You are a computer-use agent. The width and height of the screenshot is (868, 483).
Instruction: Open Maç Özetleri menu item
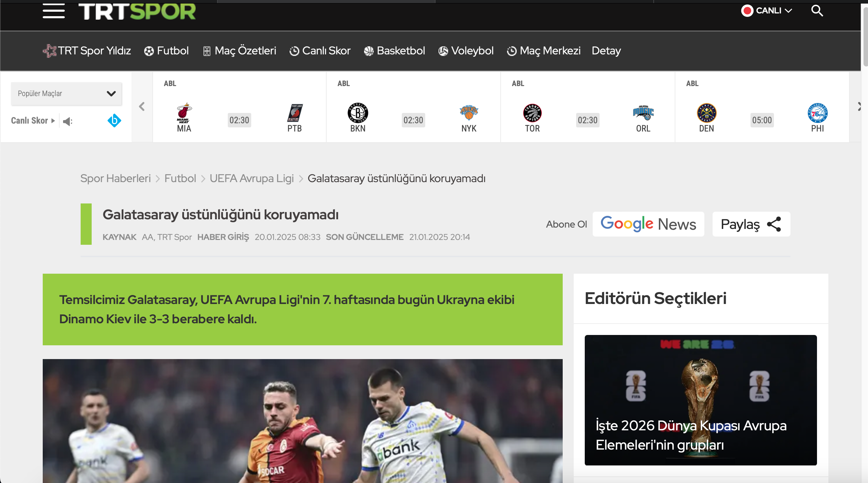pos(239,51)
